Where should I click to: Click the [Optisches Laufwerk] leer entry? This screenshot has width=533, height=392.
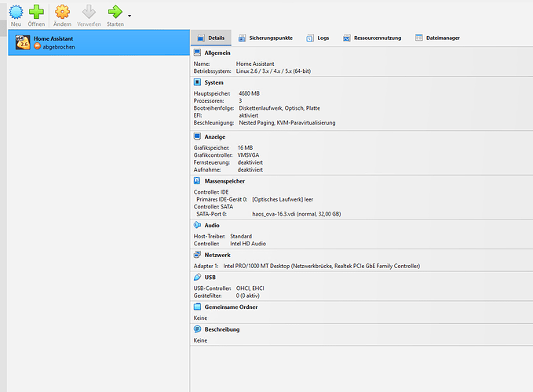[x=283, y=199]
